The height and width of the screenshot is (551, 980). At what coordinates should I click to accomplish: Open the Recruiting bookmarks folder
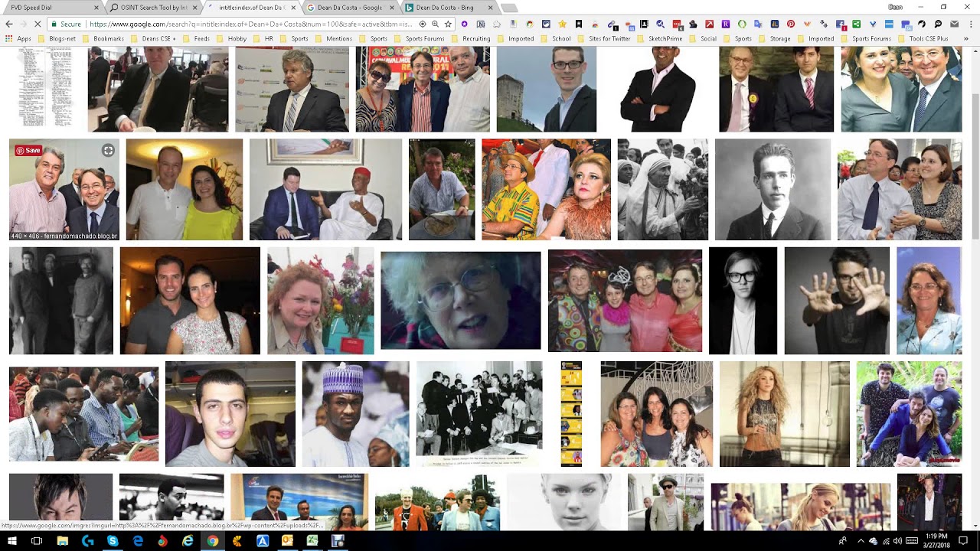470,38
